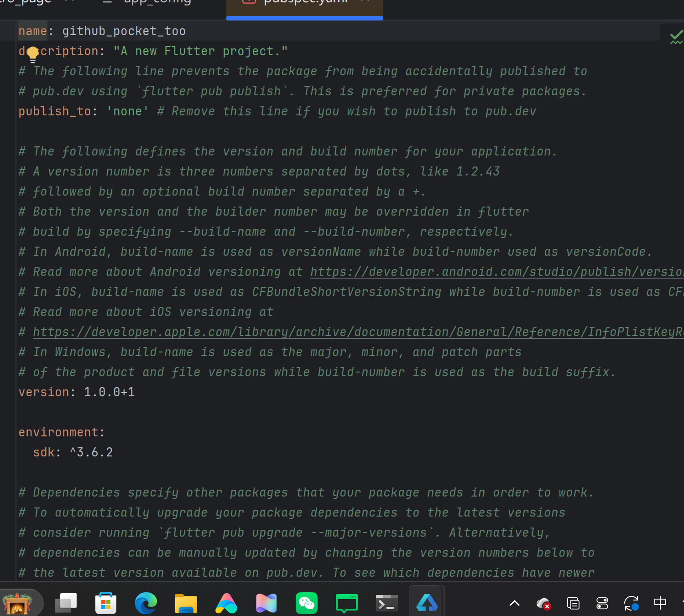Screen dimensions: 684x616
Task: Open Microsoft Edge from the taskbar
Action: 146,603
